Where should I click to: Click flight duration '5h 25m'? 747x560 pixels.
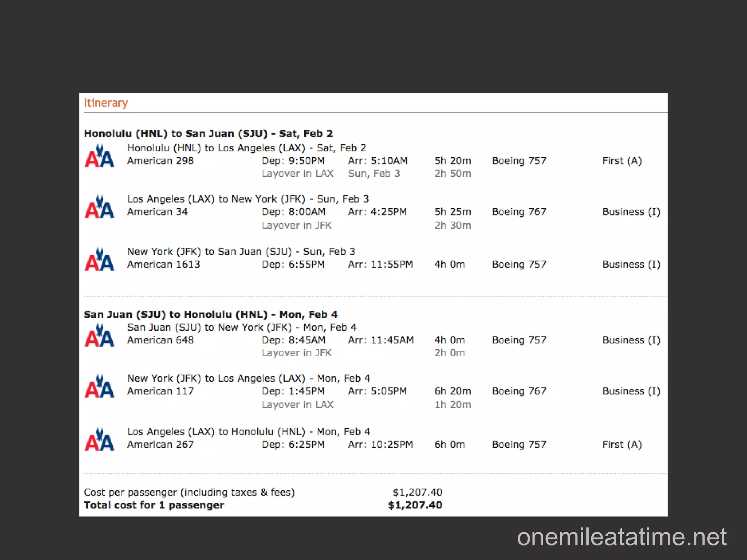point(453,212)
